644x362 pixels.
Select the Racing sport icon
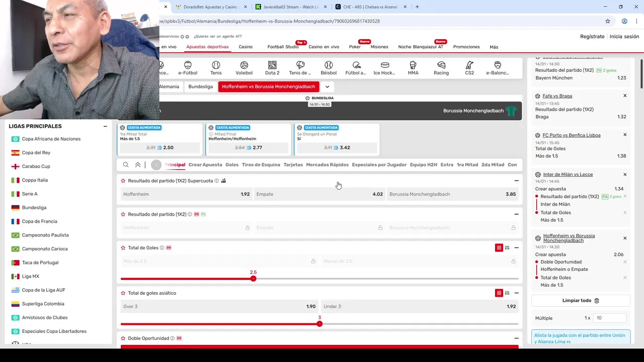(441, 68)
